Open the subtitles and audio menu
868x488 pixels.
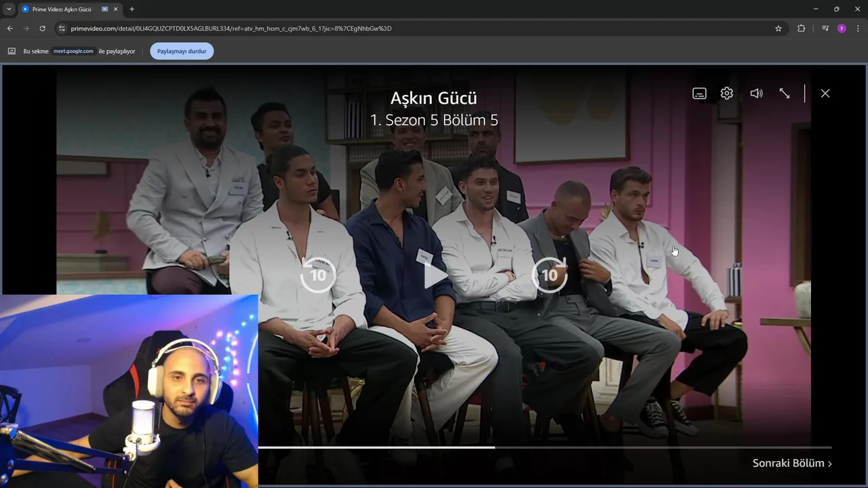[x=699, y=94]
